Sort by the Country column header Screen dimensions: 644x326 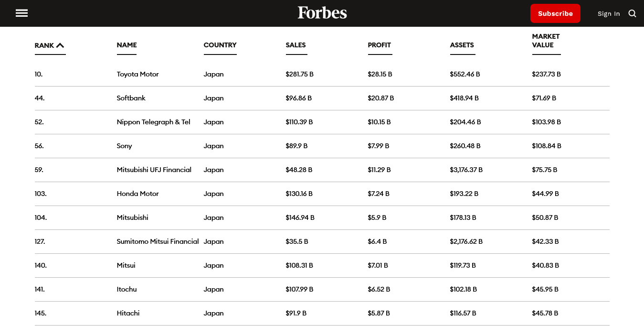coord(220,45)
